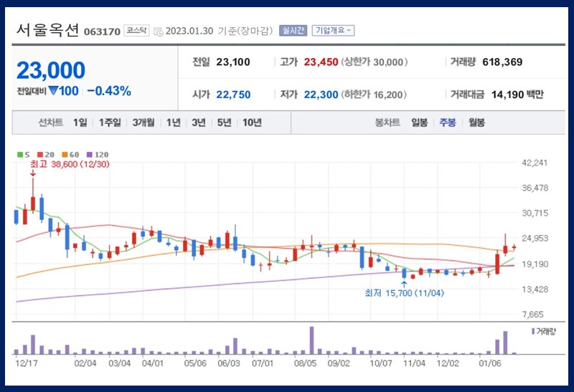Select the 5년 line chart tab
This screenshot has height=392, width=574.
pos(224,123)
